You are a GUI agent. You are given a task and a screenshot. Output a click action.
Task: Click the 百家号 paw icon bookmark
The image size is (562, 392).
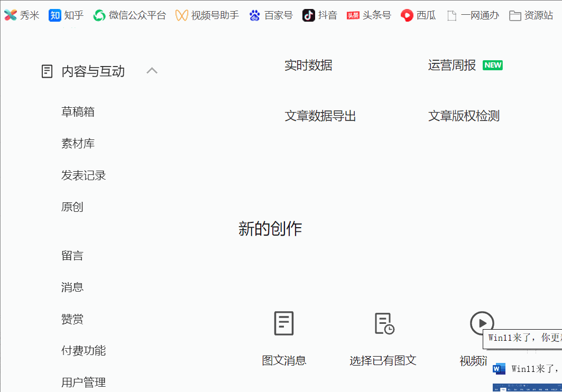[x=254, y=15]
